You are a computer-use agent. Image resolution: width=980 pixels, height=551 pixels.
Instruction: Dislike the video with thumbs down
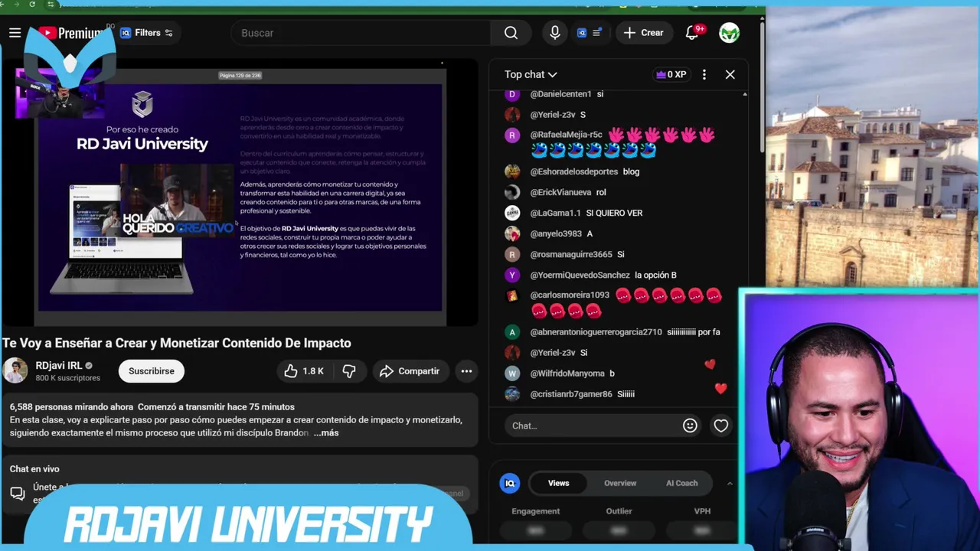pyautogui.click(x=349, y=371)
